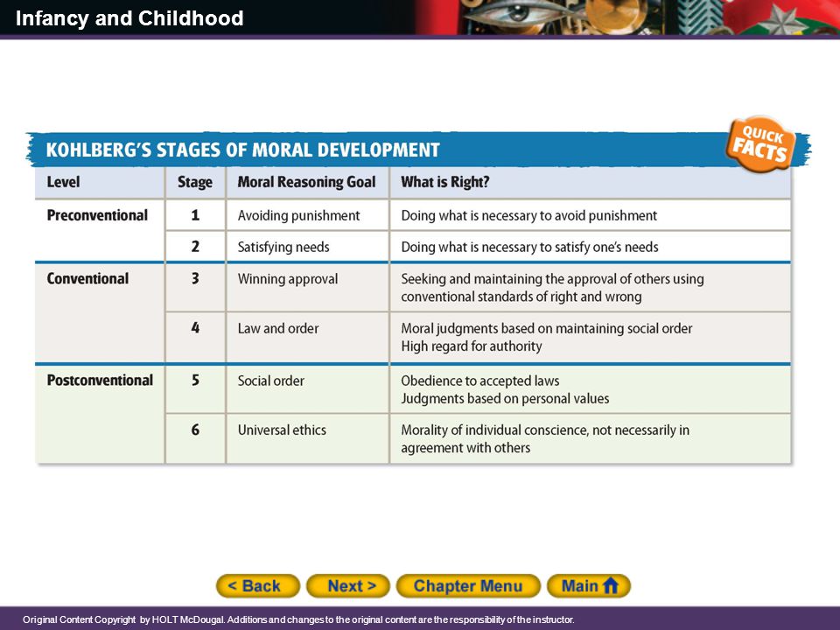
Task: Click 'High regard for authority' line
Action: tap(472, 346)
